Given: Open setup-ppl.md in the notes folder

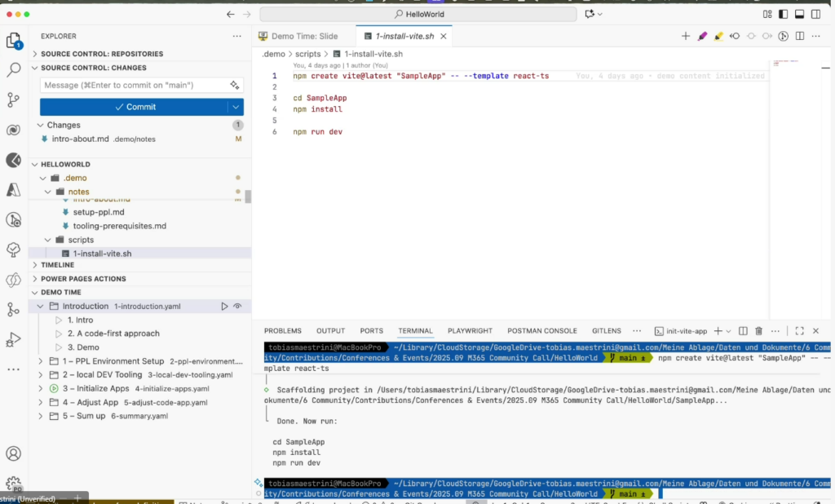Looking at the screenshot, I should (99, 212).
